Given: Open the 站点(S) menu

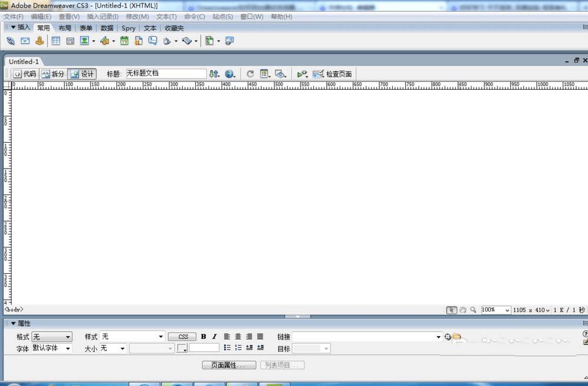Looking at the screenshot, I should [222, 16].
